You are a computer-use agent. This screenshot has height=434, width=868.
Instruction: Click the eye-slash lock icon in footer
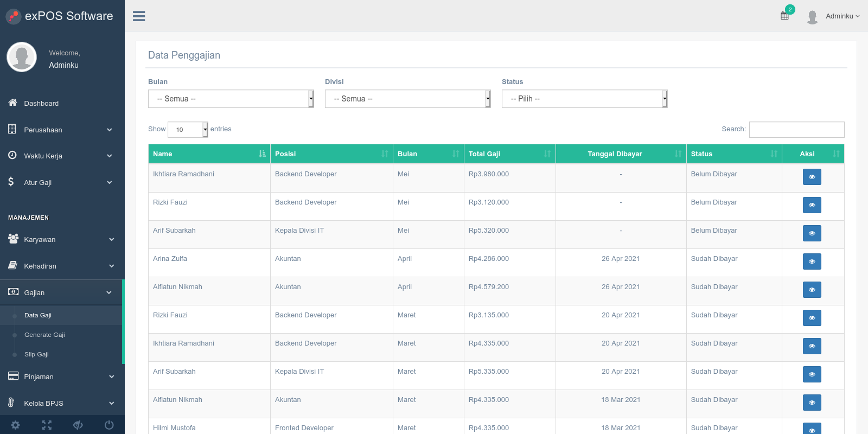[x=78, y=425]
